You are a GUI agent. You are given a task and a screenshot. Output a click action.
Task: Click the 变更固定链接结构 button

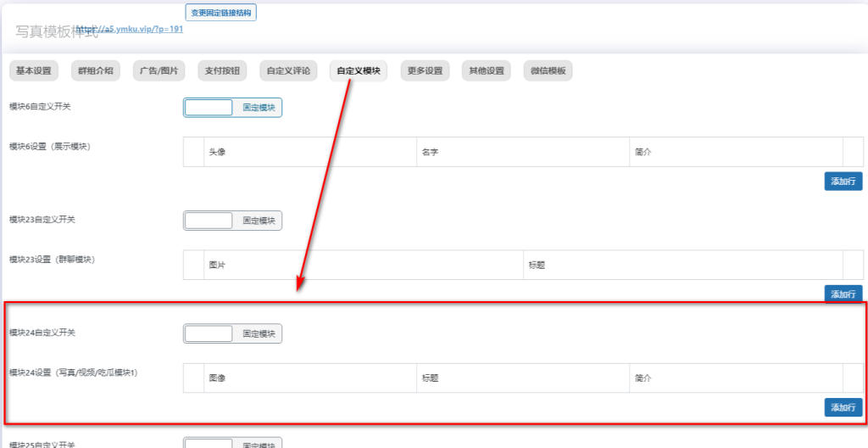pyautogui.click(x=220, y=13)
